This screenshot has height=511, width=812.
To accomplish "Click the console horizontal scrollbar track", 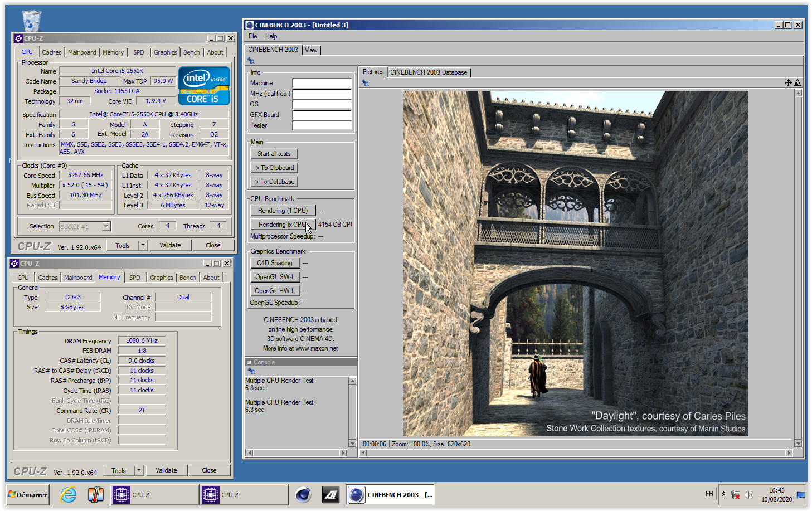I will pos(296,453).
